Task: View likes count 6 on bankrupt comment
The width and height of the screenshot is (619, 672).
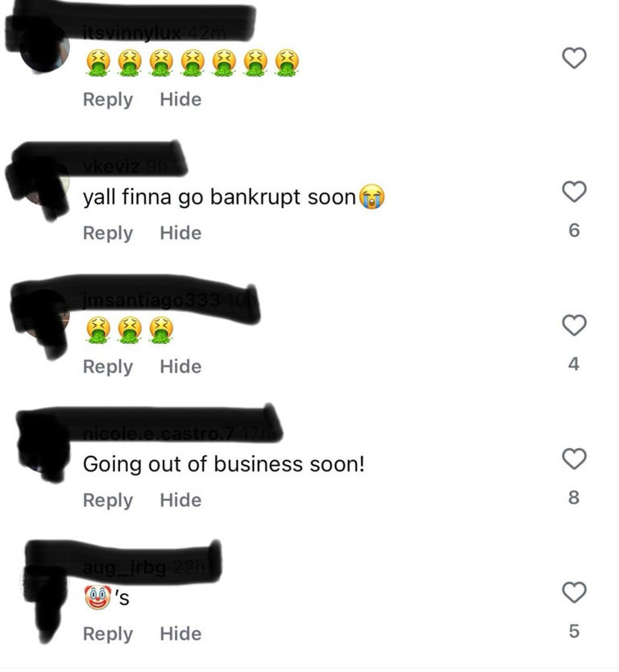Action: click(x=574, y=230)
